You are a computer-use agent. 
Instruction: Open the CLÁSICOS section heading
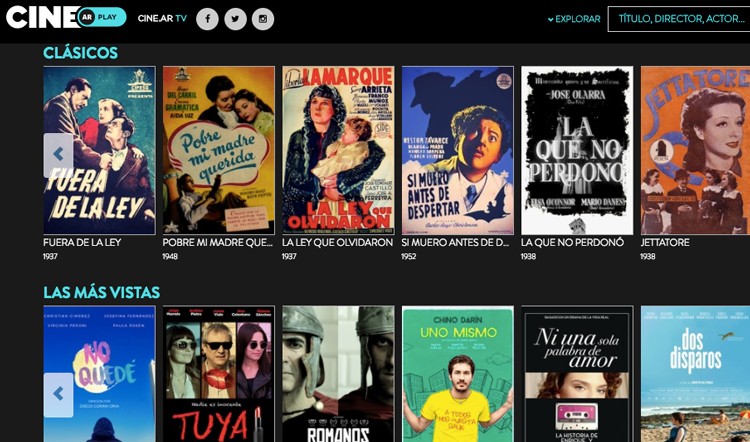pyautogui.click(x=80, y=53)
